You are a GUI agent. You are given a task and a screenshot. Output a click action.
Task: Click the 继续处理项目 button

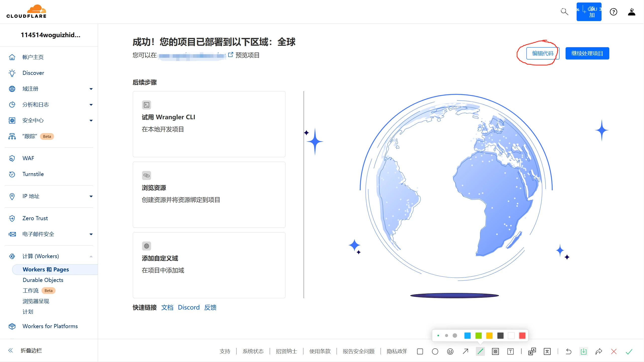pos(587,53)
